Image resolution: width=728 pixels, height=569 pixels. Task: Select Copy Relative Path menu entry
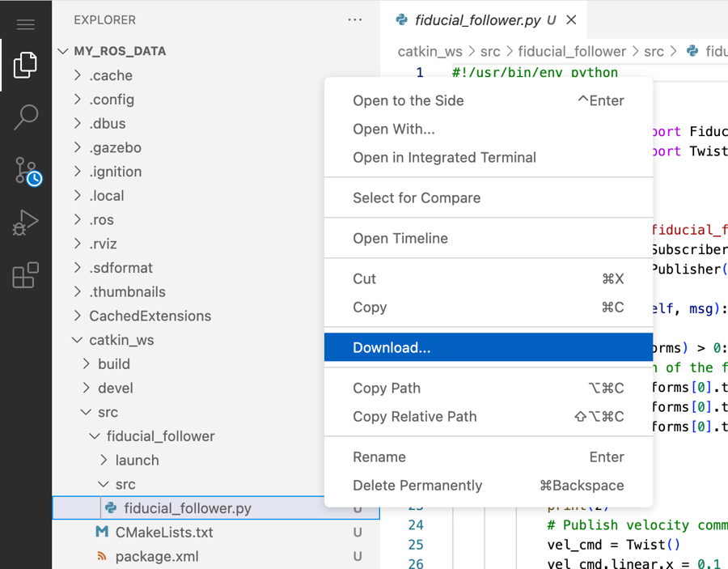pyautogui.click(x=414, y=417)
